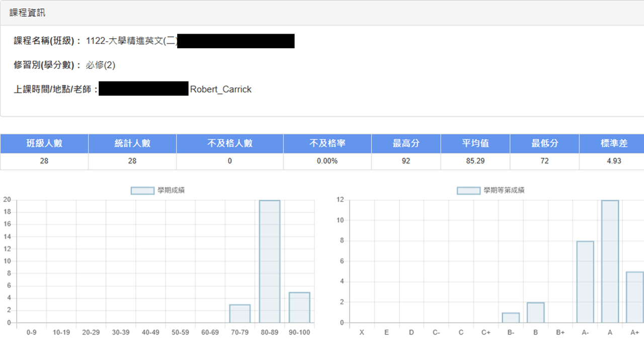Click the 學期等第成績 legend text
Screen dimensions: 644x339
pyautogui.click(x=504, y=191)
